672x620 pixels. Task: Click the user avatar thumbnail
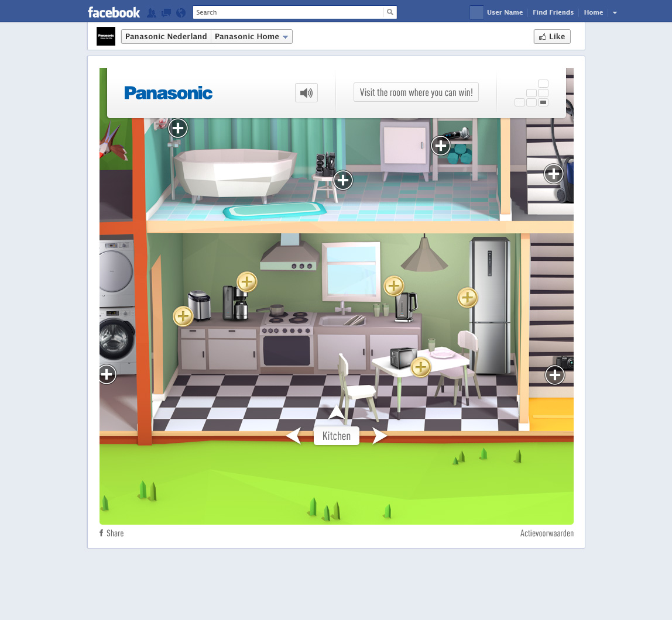pos(476,12)
